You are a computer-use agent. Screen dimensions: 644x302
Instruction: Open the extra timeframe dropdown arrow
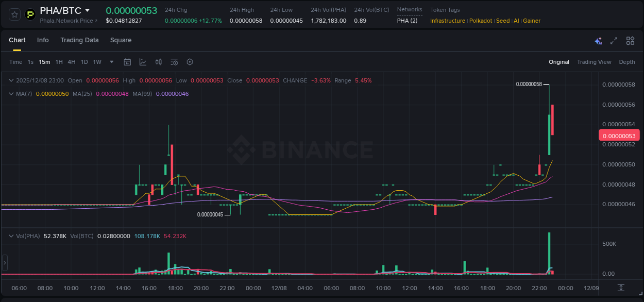coord(111,62)
